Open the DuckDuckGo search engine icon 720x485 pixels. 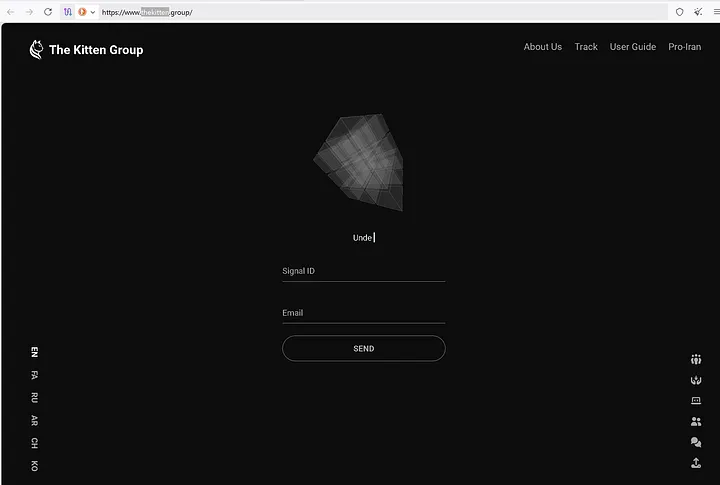(82, 12)
